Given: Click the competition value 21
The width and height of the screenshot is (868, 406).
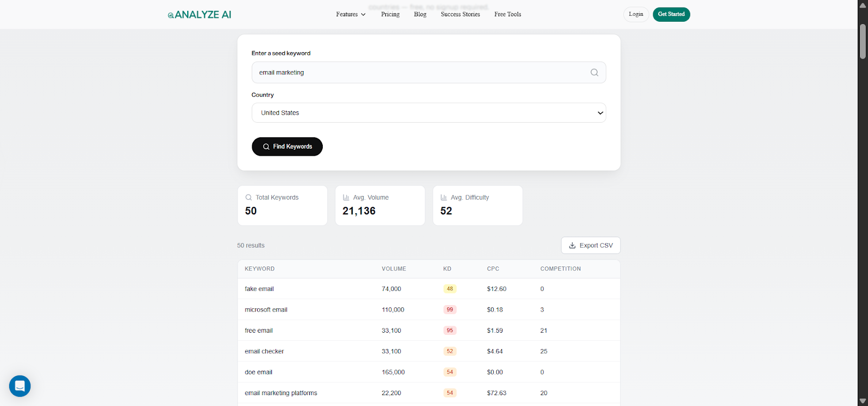Looking at the screenshot, I should click(x=544, y=331).
